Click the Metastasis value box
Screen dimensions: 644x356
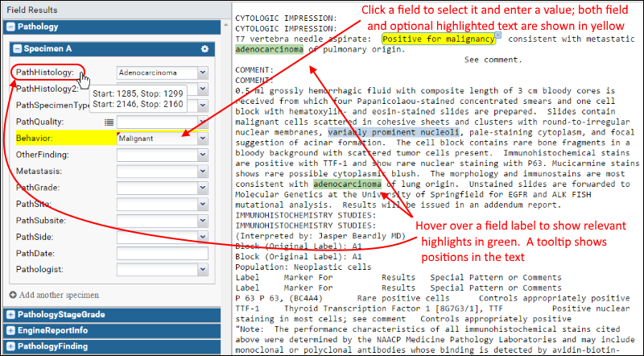click(x=157, y=172)
